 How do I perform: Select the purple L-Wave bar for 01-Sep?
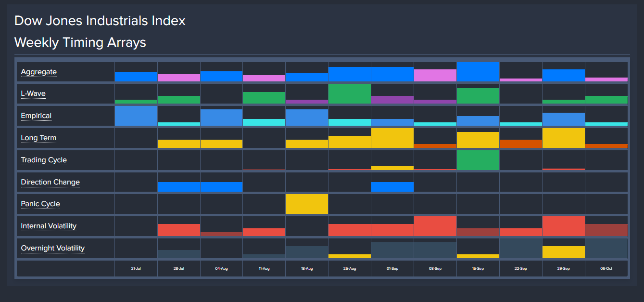(392, 100)
